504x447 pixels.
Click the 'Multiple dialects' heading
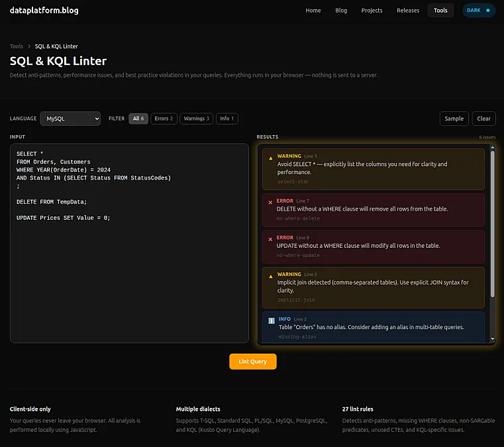tap(198, 409)
